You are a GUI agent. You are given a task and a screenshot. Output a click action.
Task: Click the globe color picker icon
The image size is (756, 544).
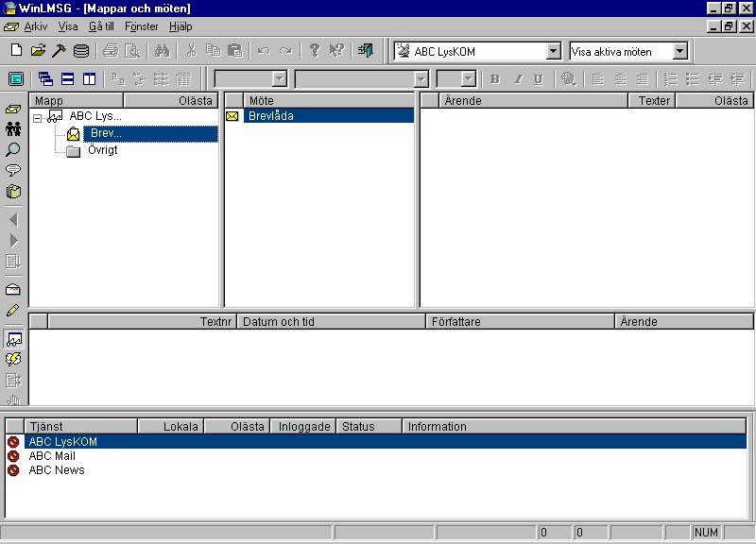click(569, 79)
